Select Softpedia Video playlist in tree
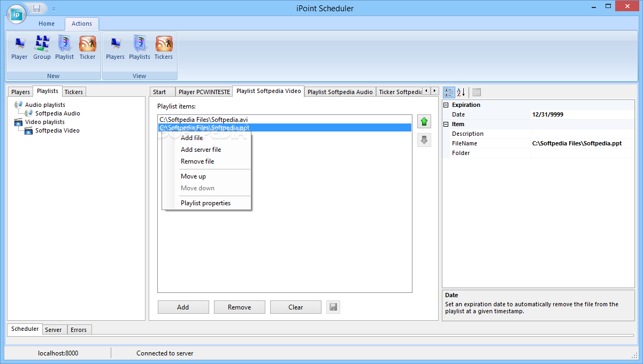Viewport: 643px width, 364px height. point(57,130)
